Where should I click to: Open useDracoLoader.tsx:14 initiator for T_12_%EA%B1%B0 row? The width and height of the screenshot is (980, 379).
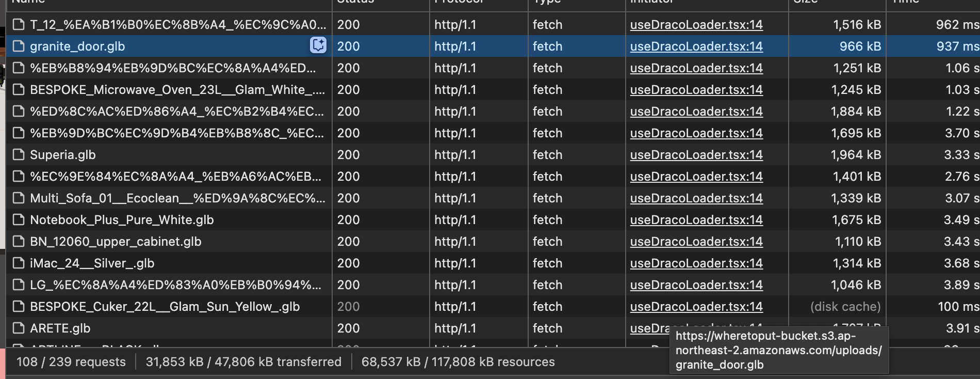pyautogui.click(x=696, y=24)
